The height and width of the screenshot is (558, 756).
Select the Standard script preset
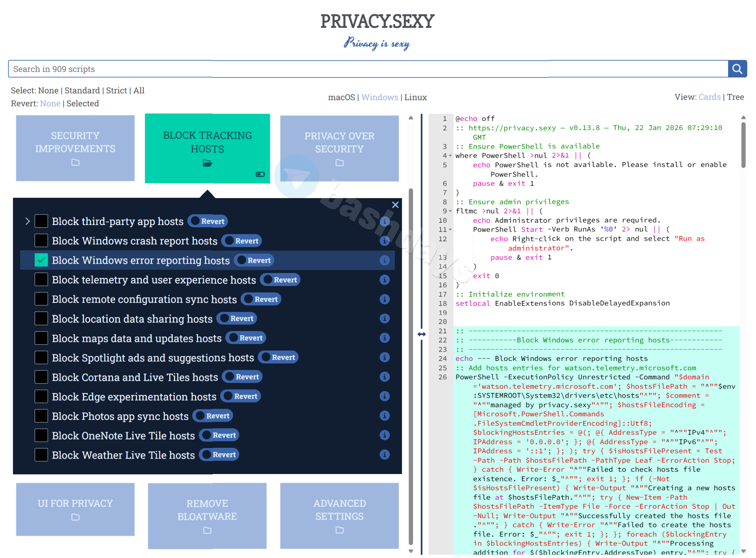82,91
